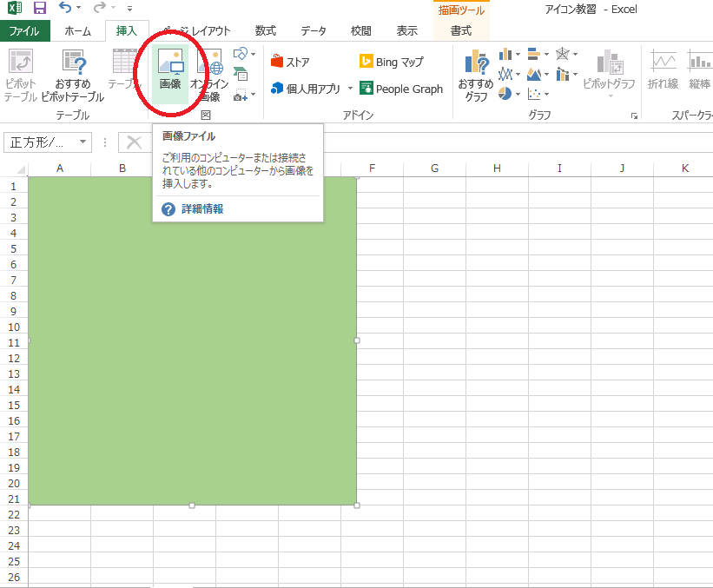Screen dimensions: 713x588
Task: Select the ピボットテーブル icon
Action: pyautogui.click(x=21, y=74)
